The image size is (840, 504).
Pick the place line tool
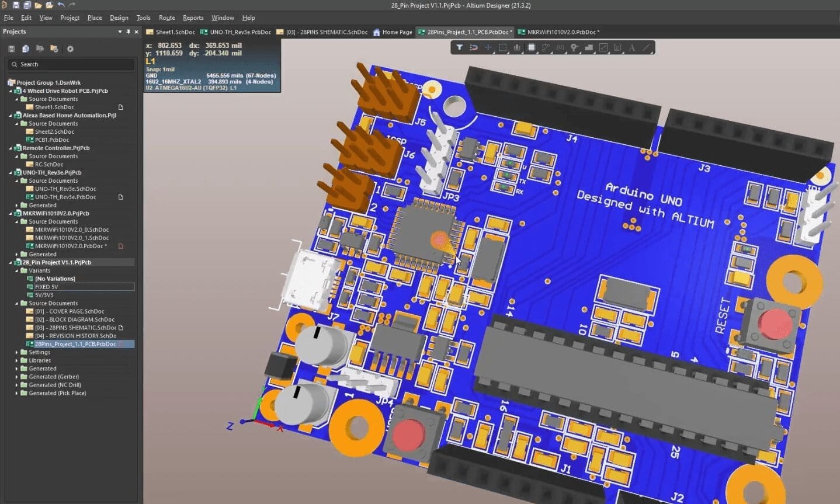tap(646, 47)
